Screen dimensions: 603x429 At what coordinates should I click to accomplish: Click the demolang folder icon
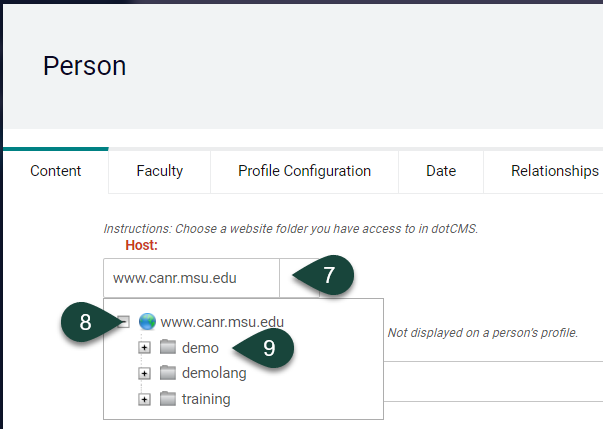click(x=168, y=373)
